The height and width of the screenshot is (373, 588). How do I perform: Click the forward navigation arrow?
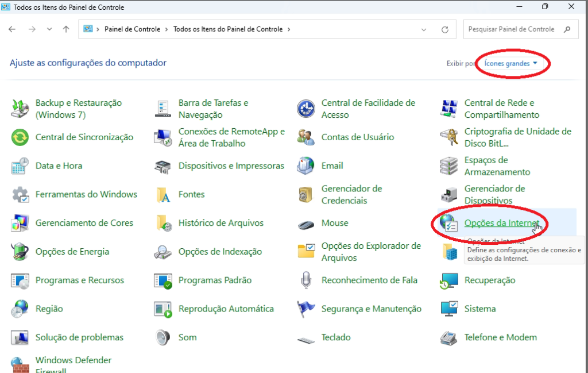[32, 29]
